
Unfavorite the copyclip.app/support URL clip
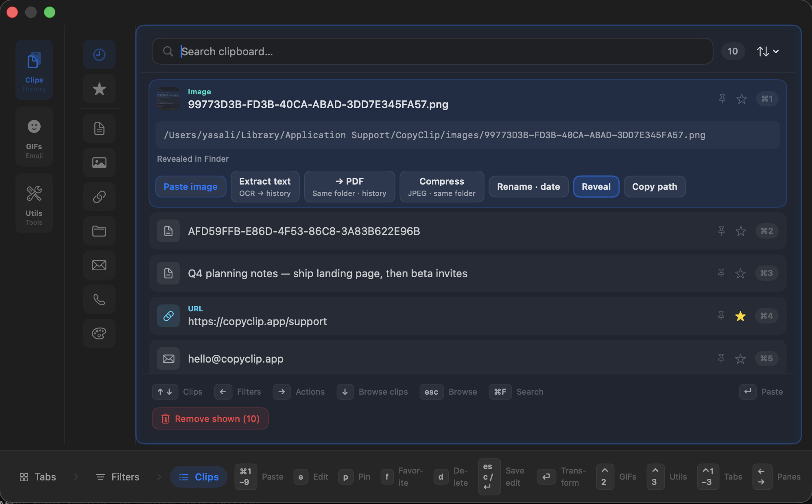pos(740,316)
